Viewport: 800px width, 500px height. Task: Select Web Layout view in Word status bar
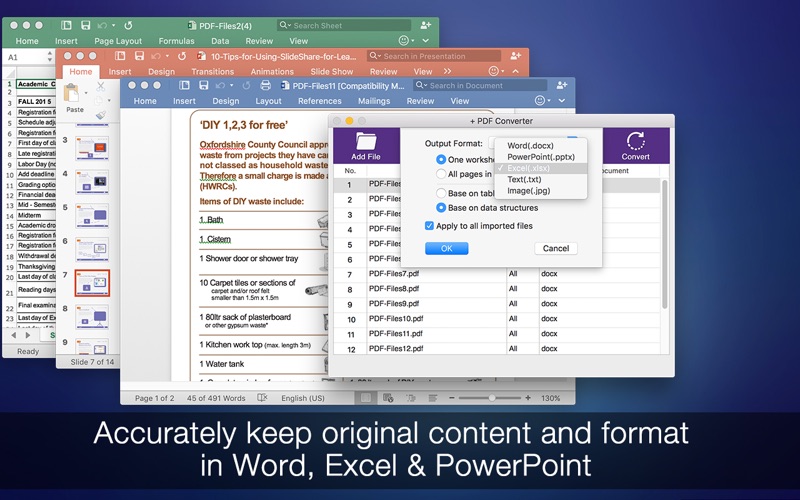tap(388, 397)
